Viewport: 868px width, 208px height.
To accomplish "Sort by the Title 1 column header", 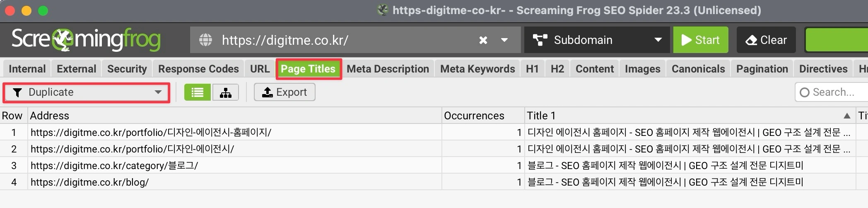I will tap(690, 116).
